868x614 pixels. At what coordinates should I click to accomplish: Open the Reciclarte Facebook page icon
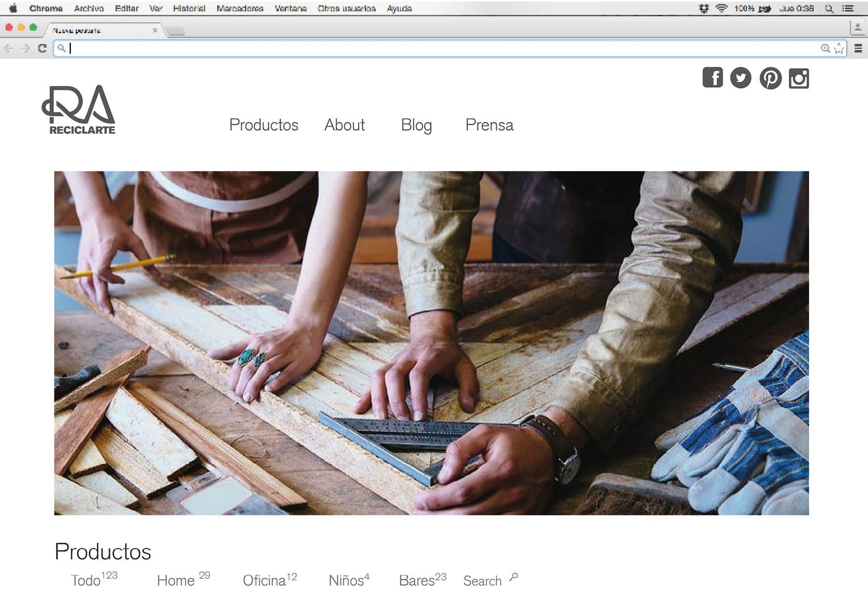(713, 78)
